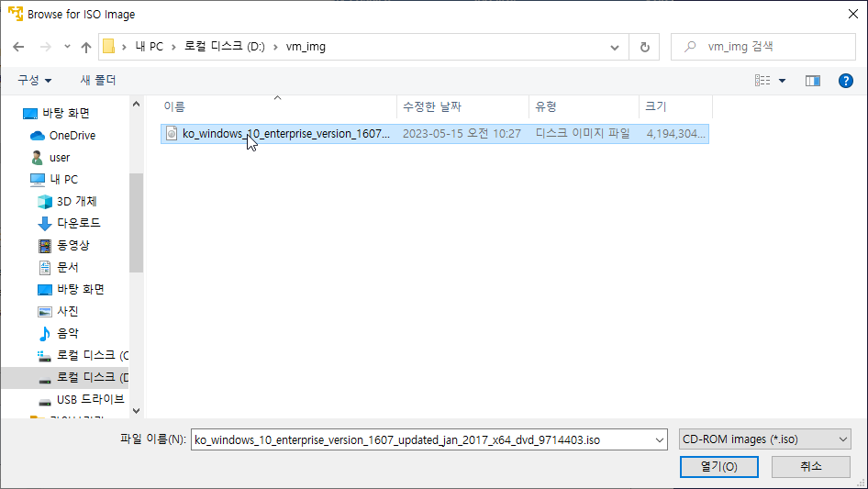868x489 pixels.
Task: Create folder with '새 폴더'
Action: point(98,81)
